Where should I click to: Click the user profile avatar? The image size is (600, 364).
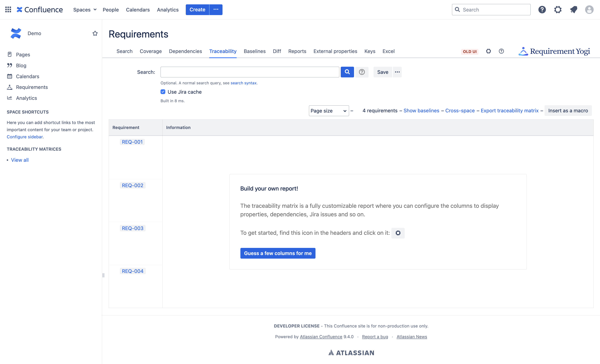(x=589, y=10)
